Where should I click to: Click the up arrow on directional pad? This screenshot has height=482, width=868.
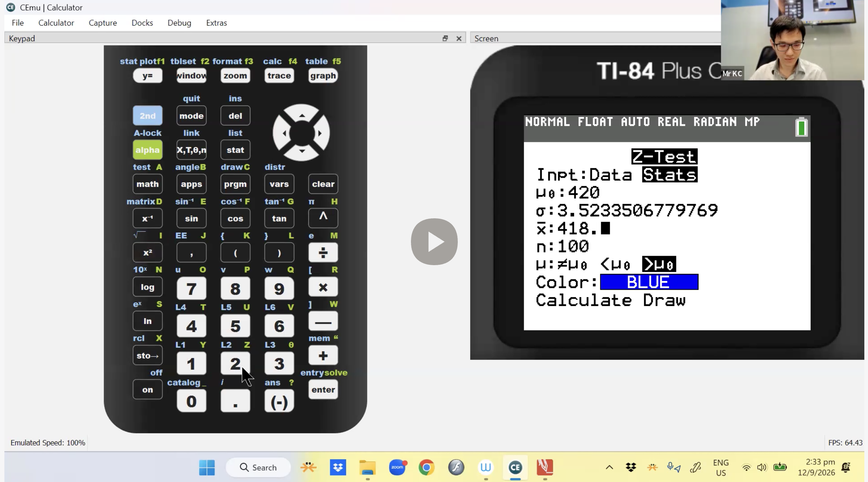click(302, 114)
